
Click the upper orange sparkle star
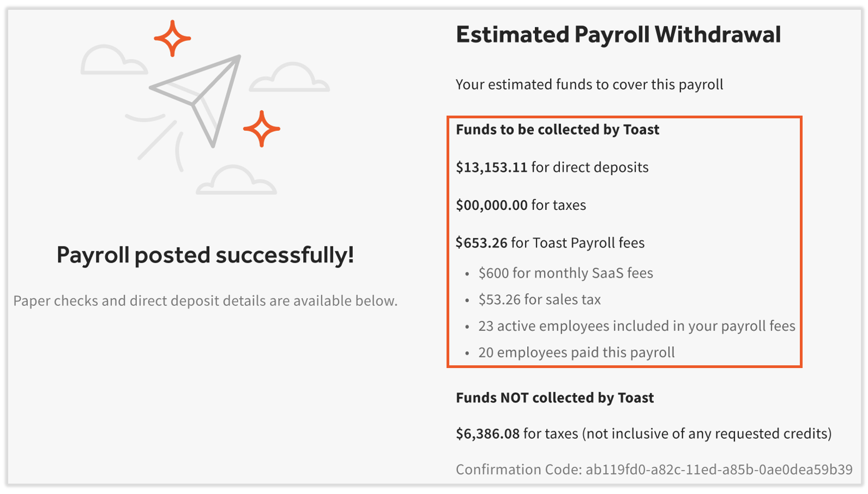click(x=172, y=38)
